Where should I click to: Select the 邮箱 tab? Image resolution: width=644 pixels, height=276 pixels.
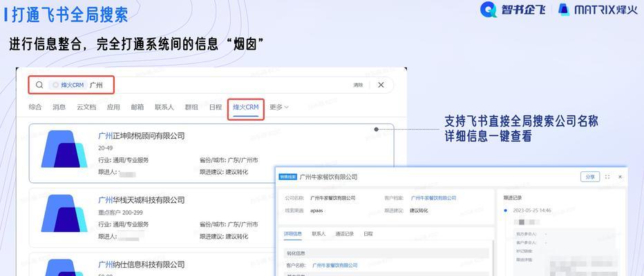pos(138,107)
